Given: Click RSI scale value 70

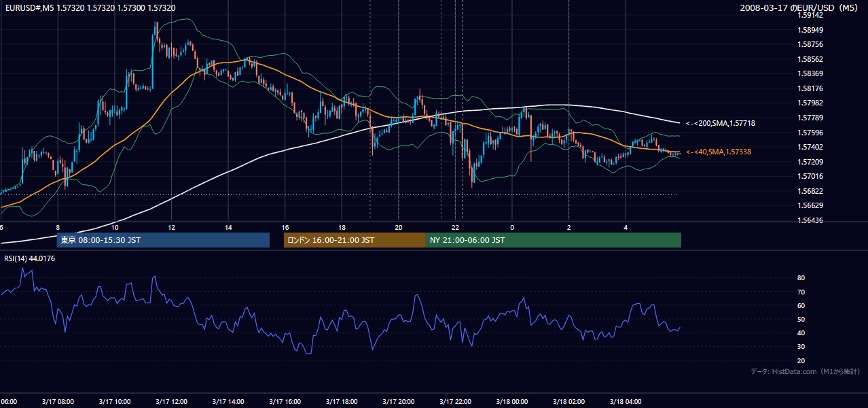Looking at the screenshot, I should (801, 292).
